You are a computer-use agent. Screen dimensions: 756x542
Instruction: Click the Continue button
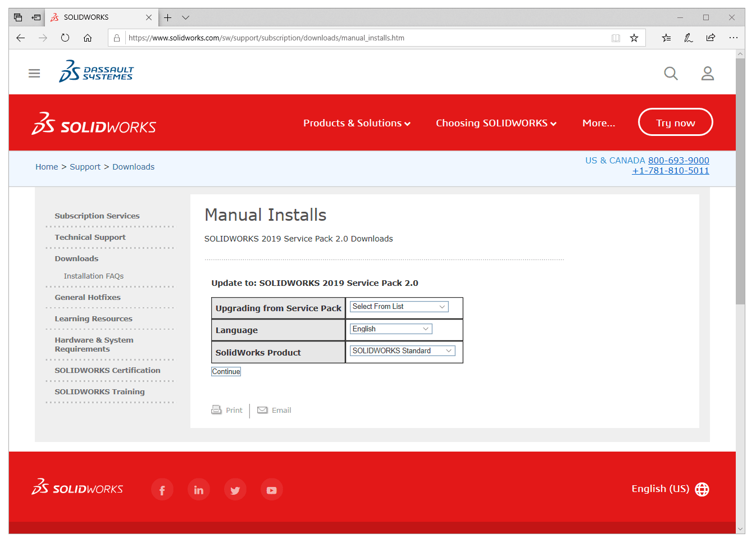pyautogui.click(x=226, y=371)
